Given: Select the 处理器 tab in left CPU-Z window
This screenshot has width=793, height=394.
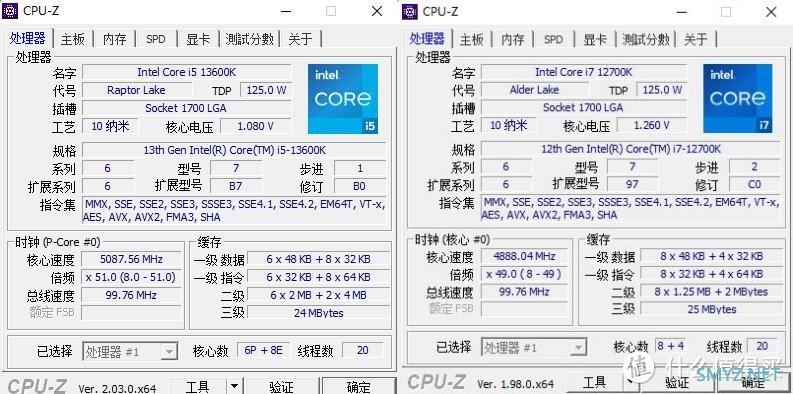Looking at the screenshot, I should click(28, 38).
